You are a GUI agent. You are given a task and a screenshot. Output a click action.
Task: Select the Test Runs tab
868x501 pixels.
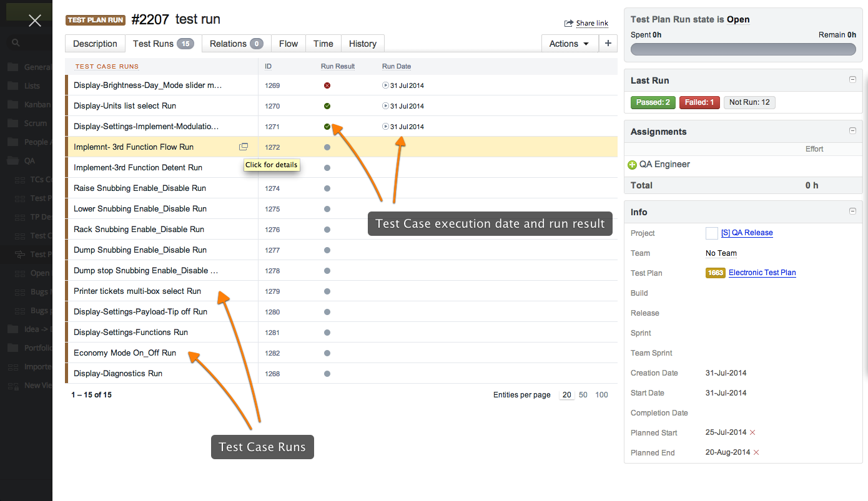[x=164, y=44]
